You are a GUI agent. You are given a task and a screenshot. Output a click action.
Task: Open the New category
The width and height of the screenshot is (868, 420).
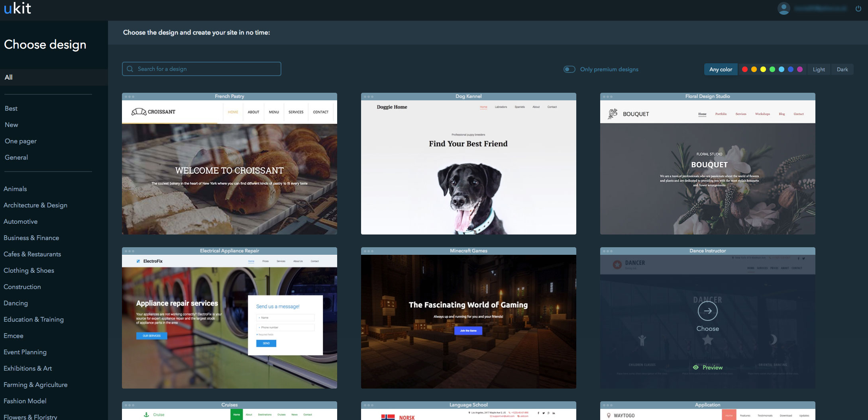pos(12,125)
